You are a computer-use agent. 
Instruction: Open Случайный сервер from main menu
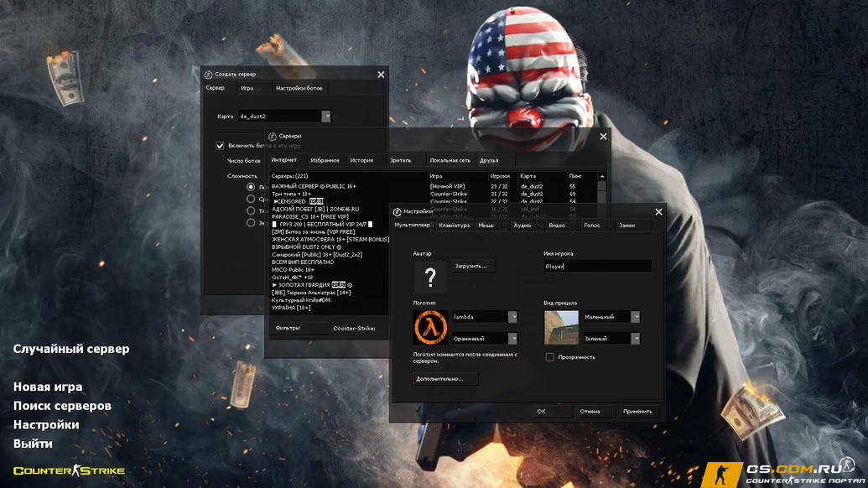[x=71, y=349]
